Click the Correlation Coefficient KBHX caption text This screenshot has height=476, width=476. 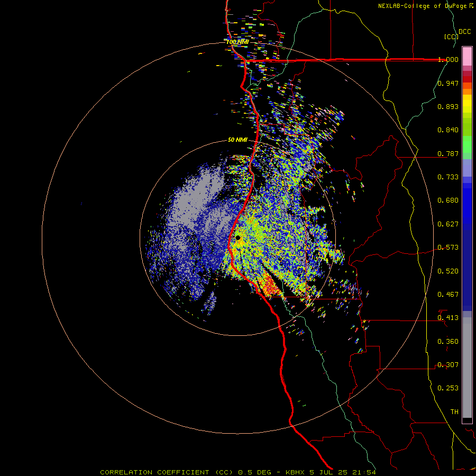click(238, 472)
